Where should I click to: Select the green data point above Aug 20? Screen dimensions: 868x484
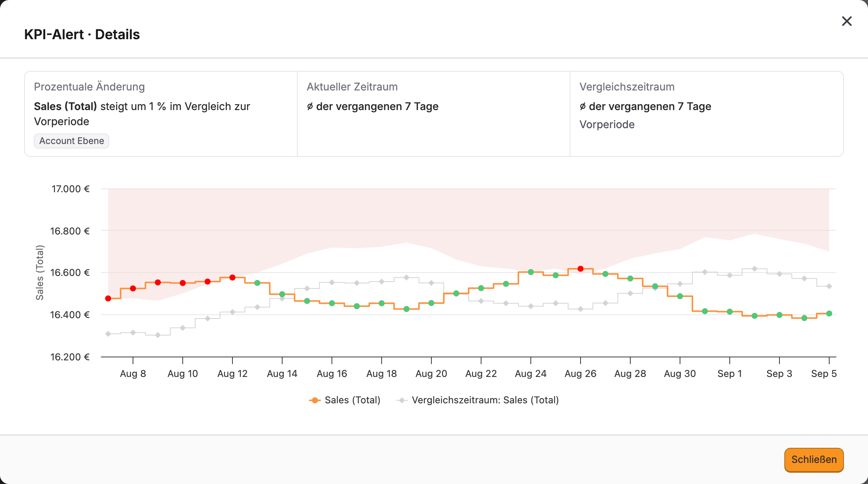pyautogui.click(x=431, y=303)
